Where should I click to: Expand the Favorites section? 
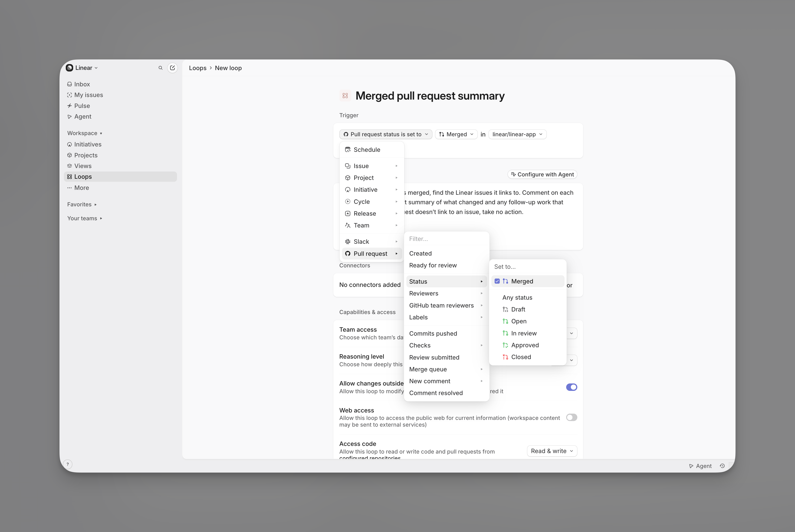click(x=82, y=204)
